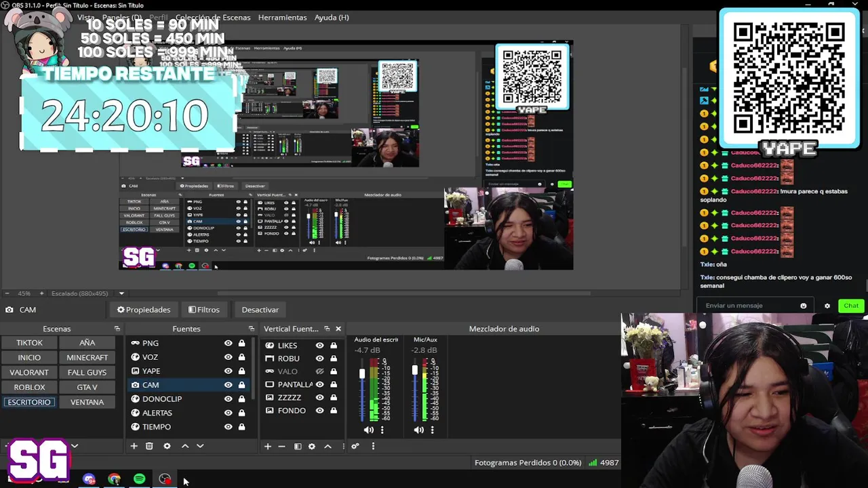Image resolution: width=868 pixels, height=488 pixels.
Task: Switch to the VALORANT scene
Action: (29, 372)
